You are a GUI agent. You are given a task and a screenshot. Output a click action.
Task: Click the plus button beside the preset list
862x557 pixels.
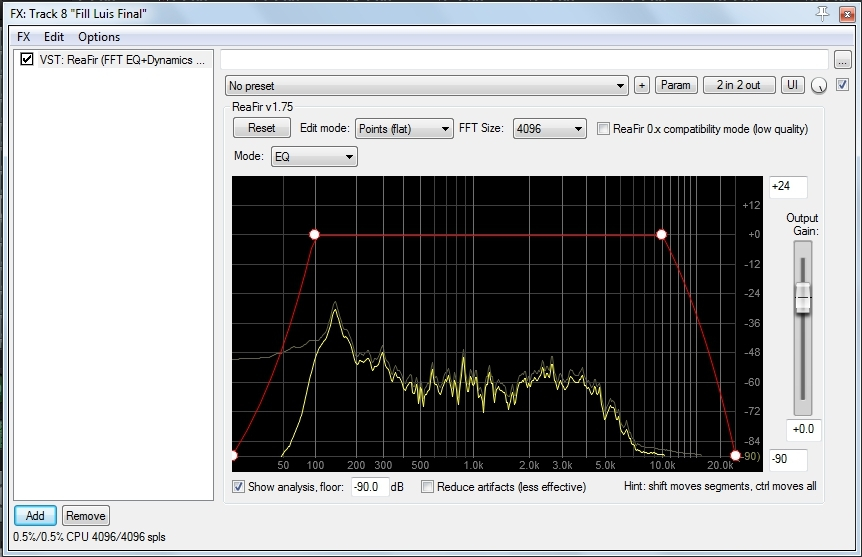click(x=642, y=85)
